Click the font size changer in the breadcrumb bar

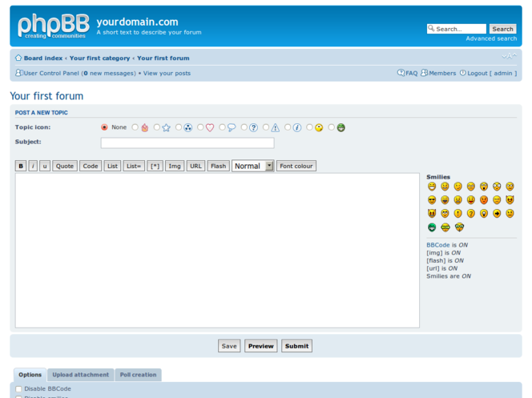point(509,57)
